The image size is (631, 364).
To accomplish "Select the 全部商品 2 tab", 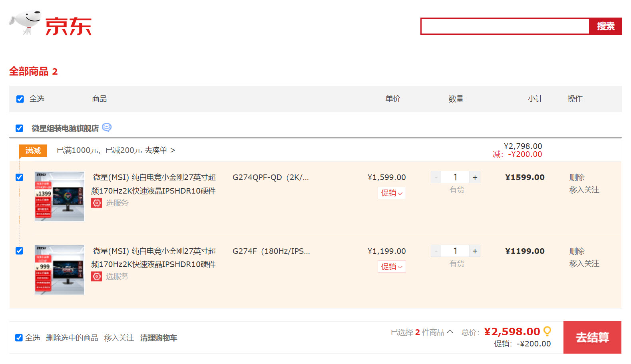I will coord(33,71).
